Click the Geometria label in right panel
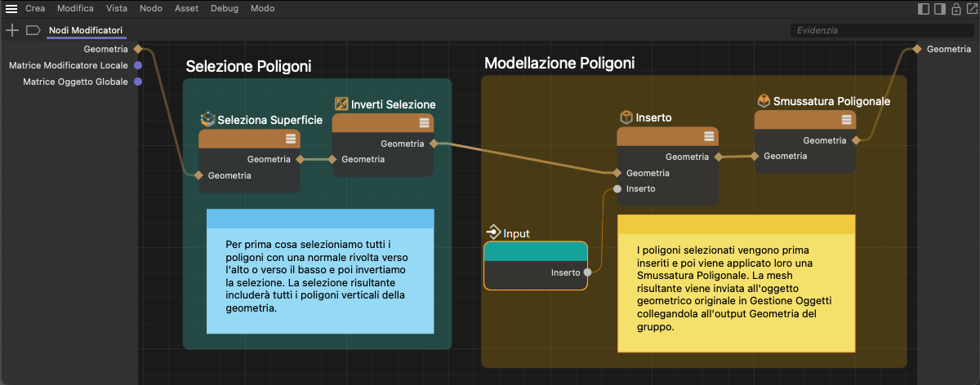 click(948, 50)
